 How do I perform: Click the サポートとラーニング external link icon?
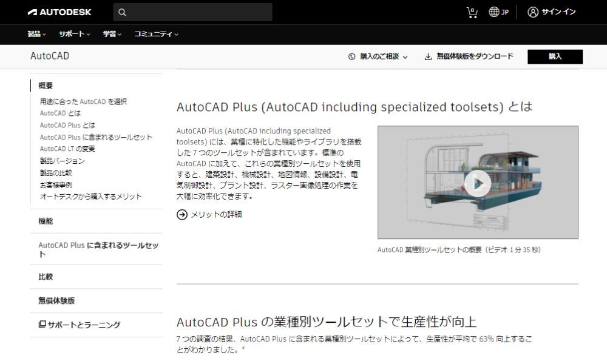pos(42,324)
